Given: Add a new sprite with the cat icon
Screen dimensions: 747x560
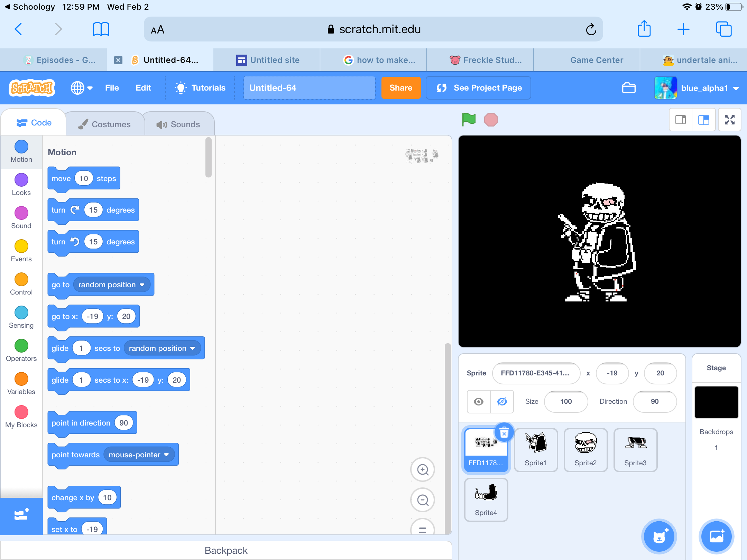Looking at the screenshot, I should [x=658, y=536].
